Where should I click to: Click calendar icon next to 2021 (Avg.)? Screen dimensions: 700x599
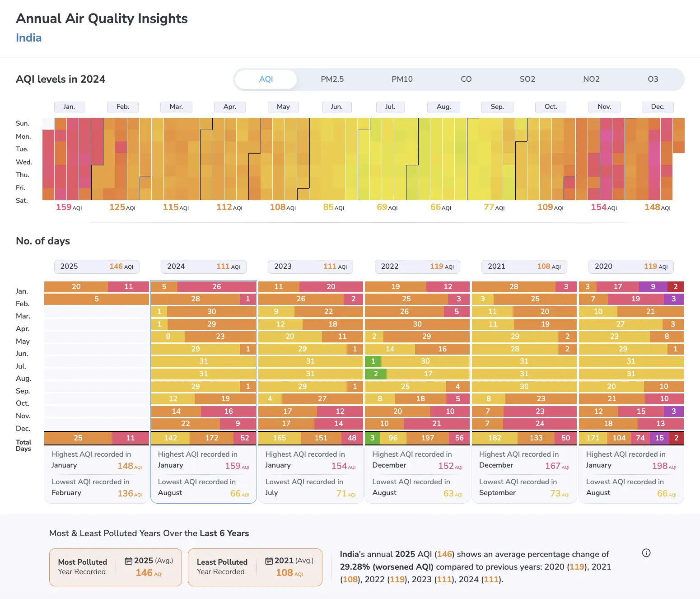click(269, 561)
